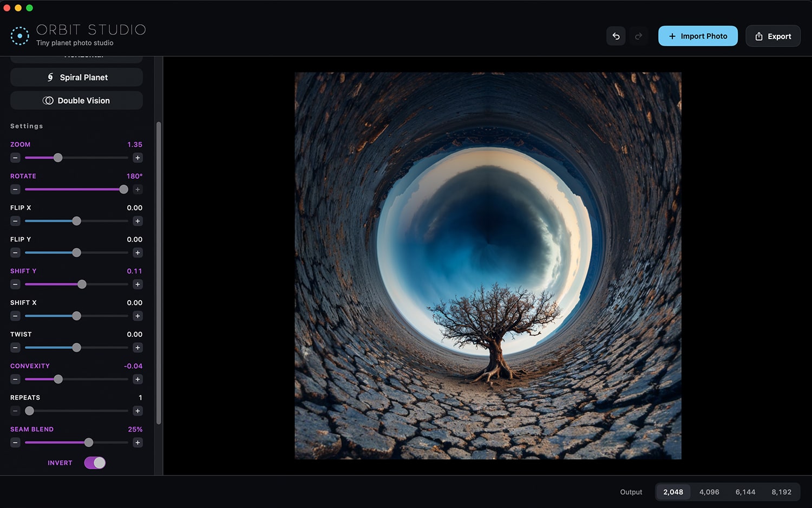Decrease Flip Y with its minus button
The height and width of the screenshot is (508, 812).
point(15,253)
